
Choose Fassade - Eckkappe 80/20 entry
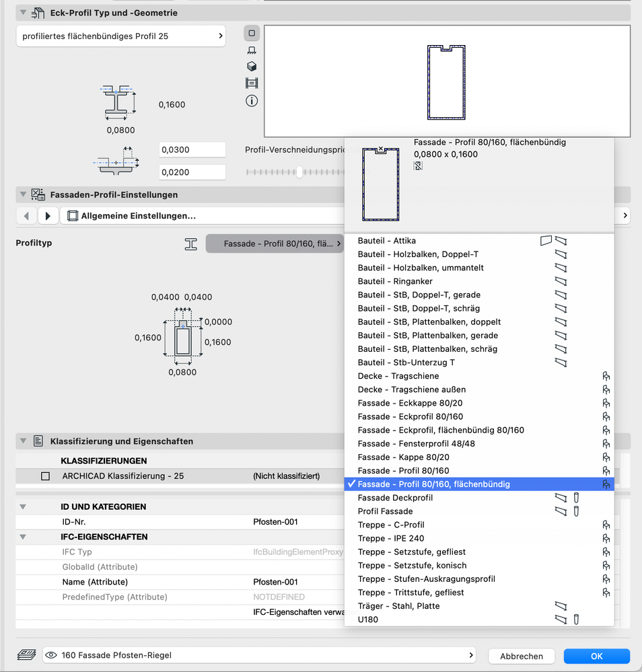pyautogui.click(x=479, y=403)
